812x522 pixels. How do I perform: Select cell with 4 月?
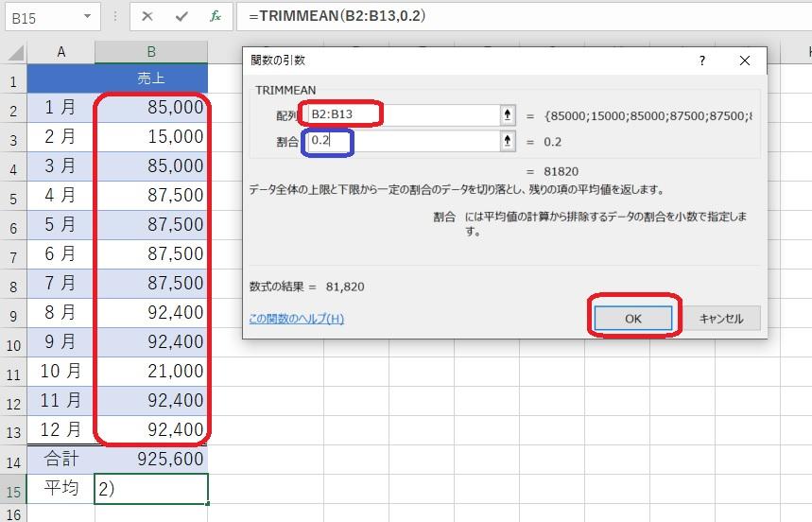61,196
